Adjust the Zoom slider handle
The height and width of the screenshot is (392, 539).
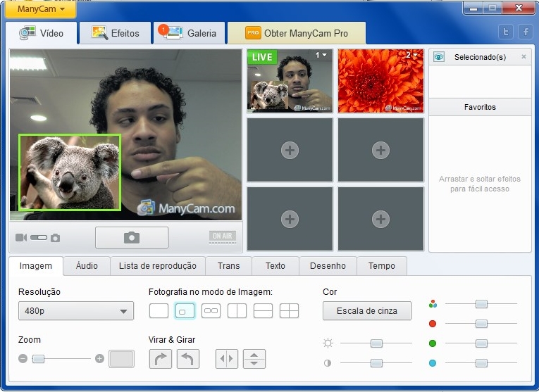coord(38,359)
